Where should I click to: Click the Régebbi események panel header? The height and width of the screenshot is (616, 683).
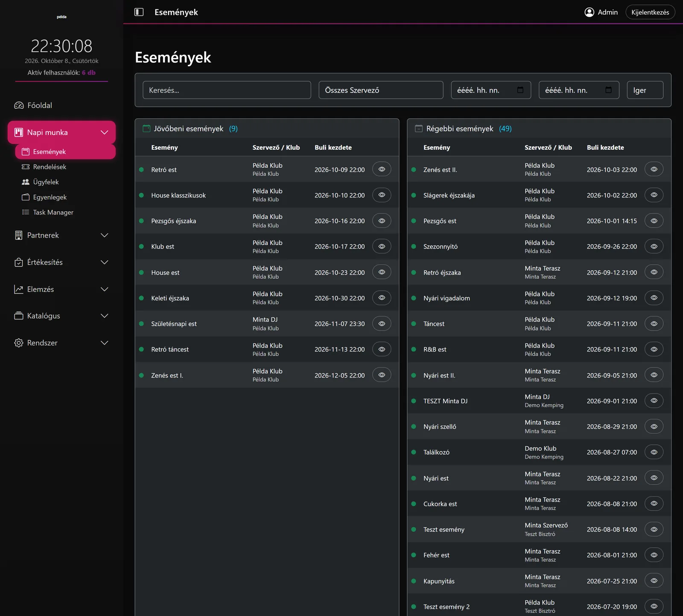click(x=539, y=128)
